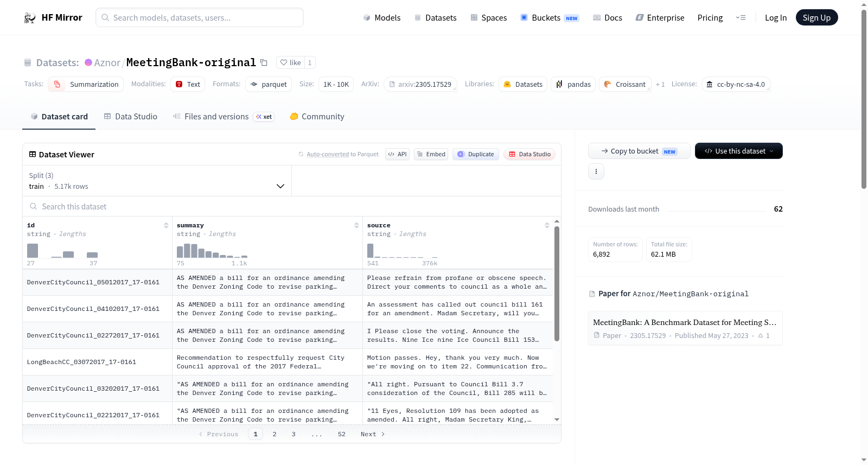This screenshot has width=868, height=465.
Task: Switch to the Data Studio tab
Action: pos(131,116)
